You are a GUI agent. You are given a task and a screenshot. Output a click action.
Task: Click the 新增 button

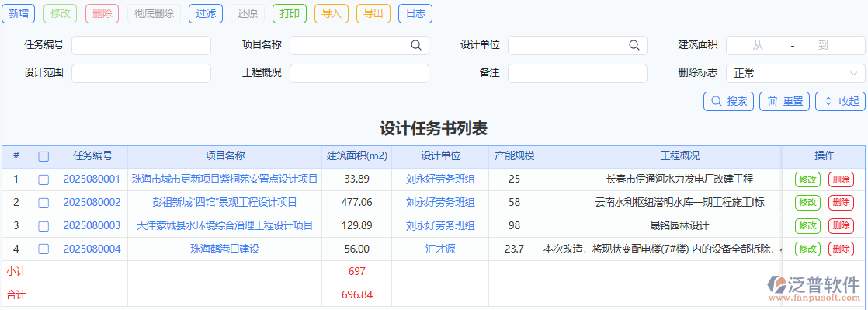(19, 14)
